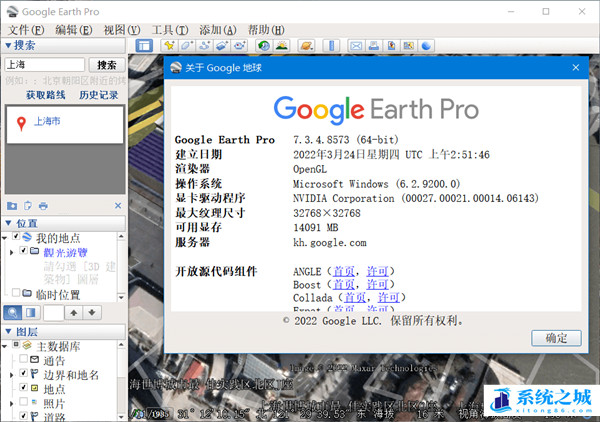This screenshot has height=422, width=600.
Task: Click the search input field containing 上海
Action: click(x=45, y=65)
